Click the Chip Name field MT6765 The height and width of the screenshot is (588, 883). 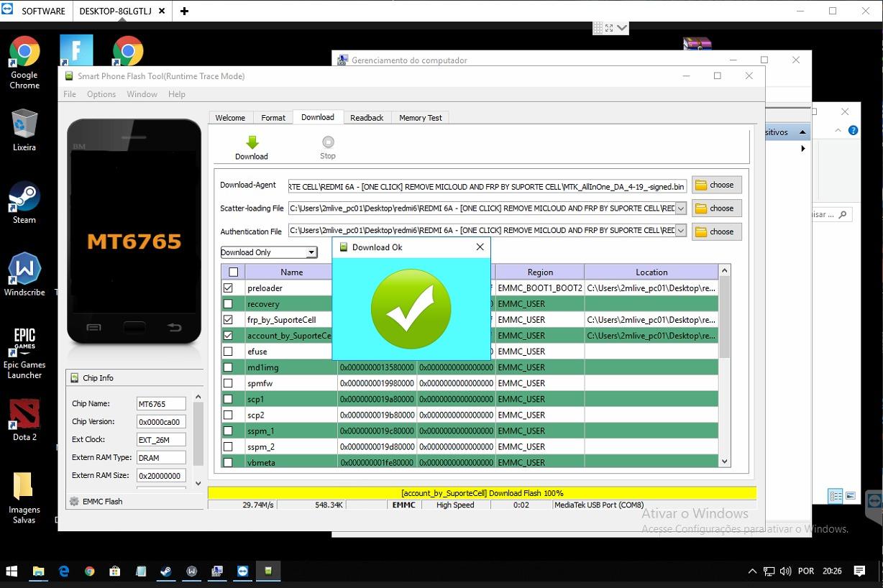click(161, 404)
